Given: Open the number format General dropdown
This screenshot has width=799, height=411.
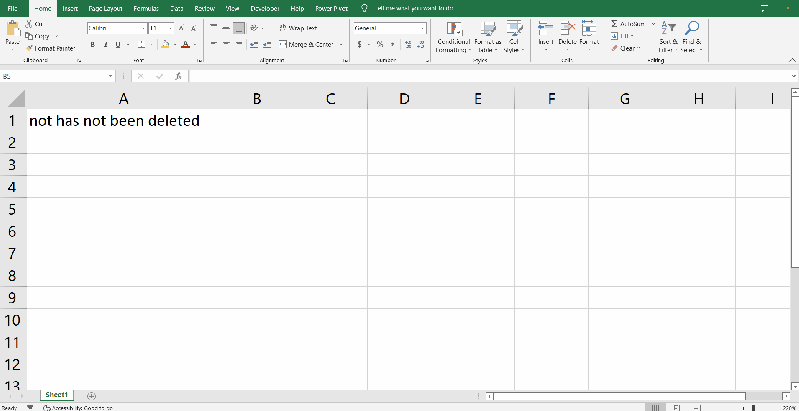Looking at the screenshot, I should coord(423,29).
